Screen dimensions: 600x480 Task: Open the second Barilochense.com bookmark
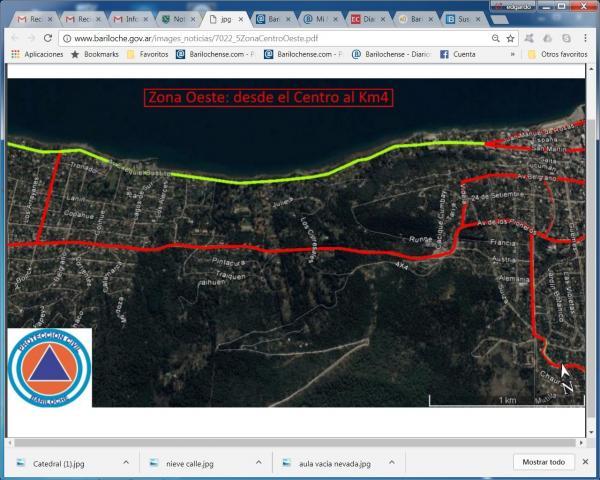[x=303, y=54]
